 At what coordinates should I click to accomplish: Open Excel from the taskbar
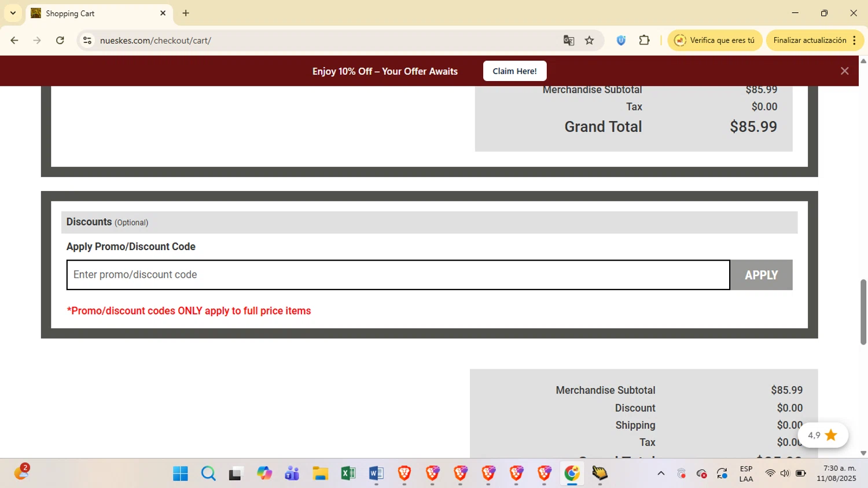(348, 474)
